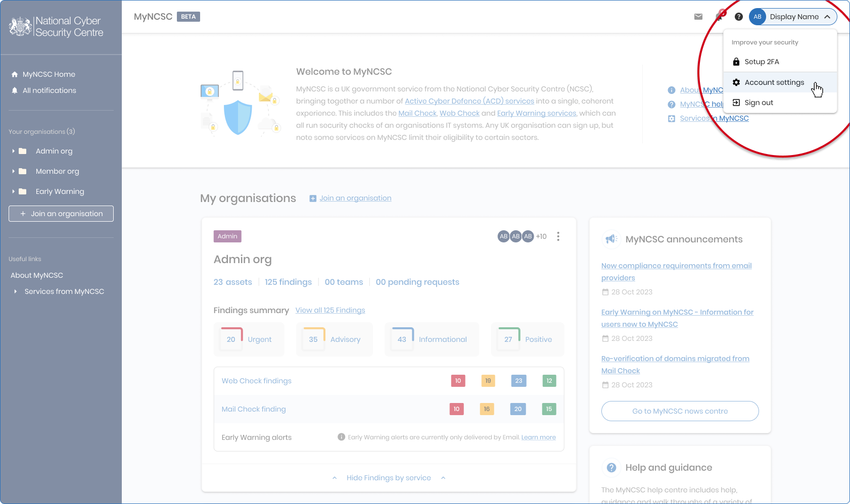Click the plus icon beside Join an organisation link
The width and height of the screenshot is (850, 504).
point(313,198)
